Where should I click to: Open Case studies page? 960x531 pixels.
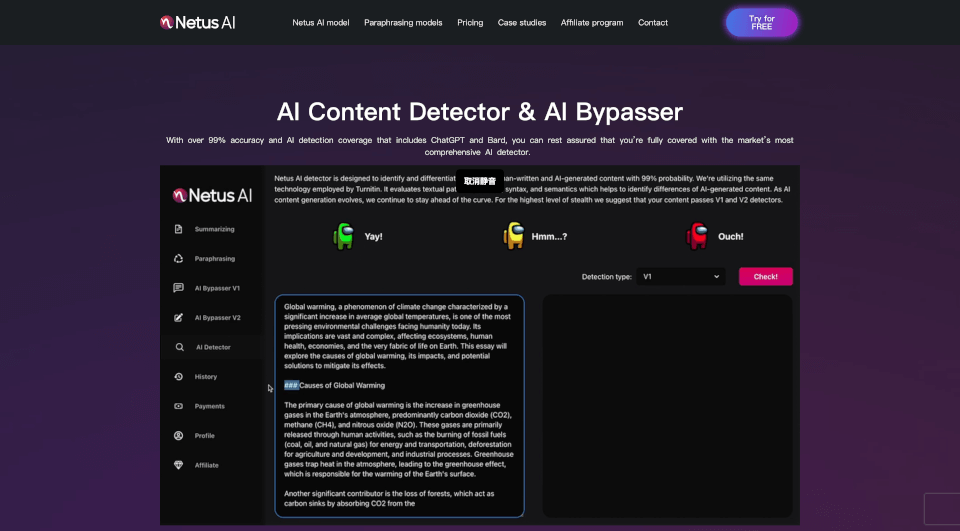[522, 23]
